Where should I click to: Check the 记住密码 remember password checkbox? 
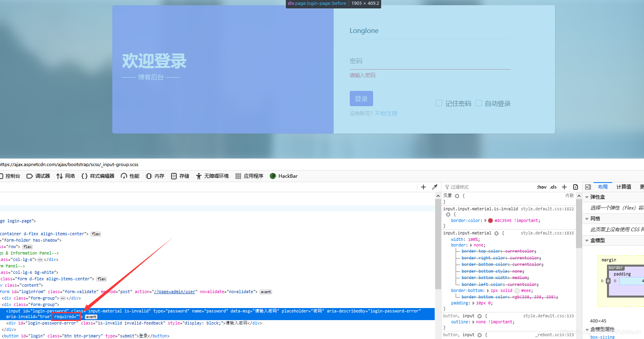pyautogui.click(x=439, y=103)
